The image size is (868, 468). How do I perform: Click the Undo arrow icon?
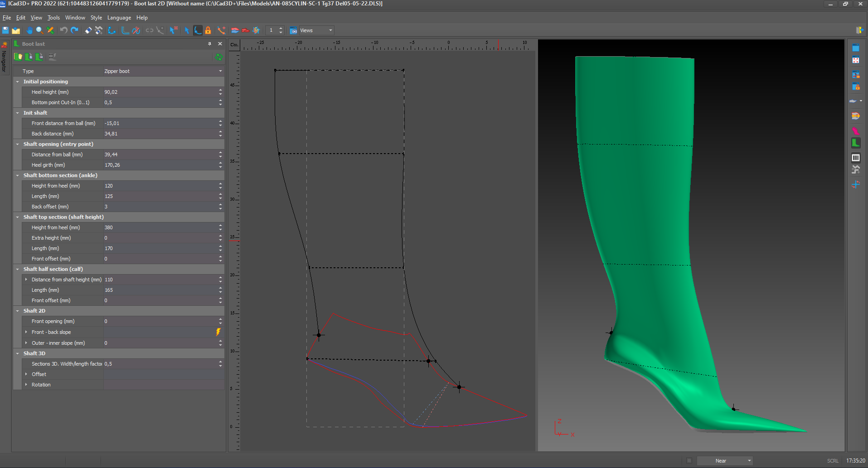[63, 30]
